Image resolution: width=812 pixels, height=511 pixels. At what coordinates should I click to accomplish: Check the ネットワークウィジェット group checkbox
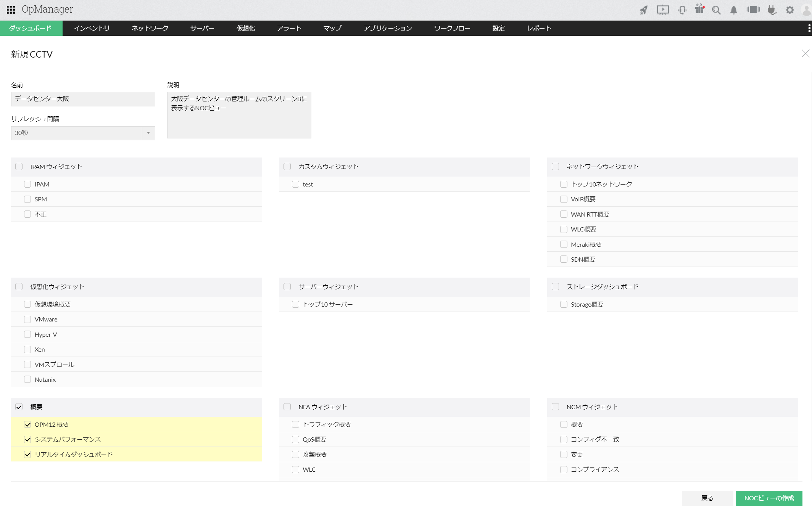(x=556, y=167)
